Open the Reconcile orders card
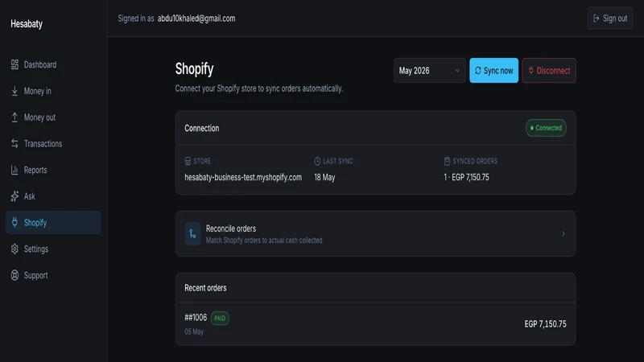This screenshot has height=362, width=644. pyautogui.click(x=375, y=233)
